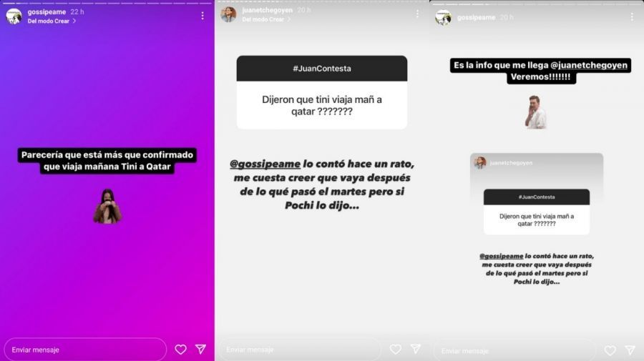Open more options on first gossipeame story
644x361 pixels.
click(203, 16)
